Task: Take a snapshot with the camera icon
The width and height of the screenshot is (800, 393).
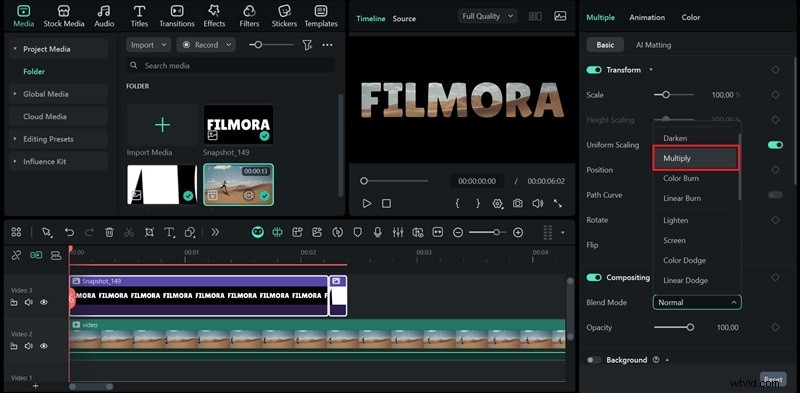Action: pos(517,204)
